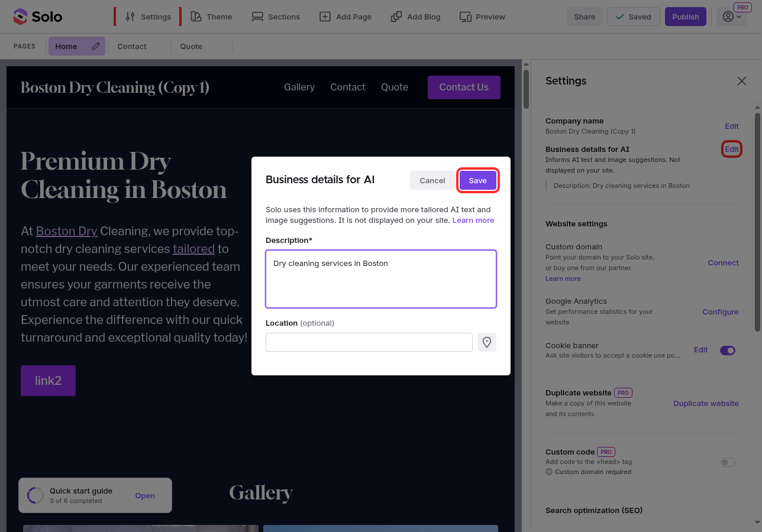Viewport: 762px width, 532px height.
Task: Click Add Page in toolbar
Action: coord(346,17)
